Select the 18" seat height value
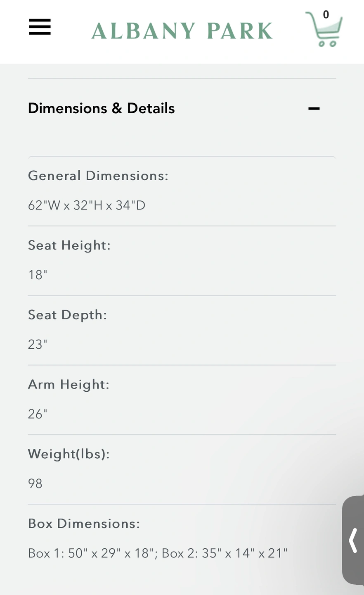Image resolution: width=364 pixels, height=595 pixels. click(38, 275)
